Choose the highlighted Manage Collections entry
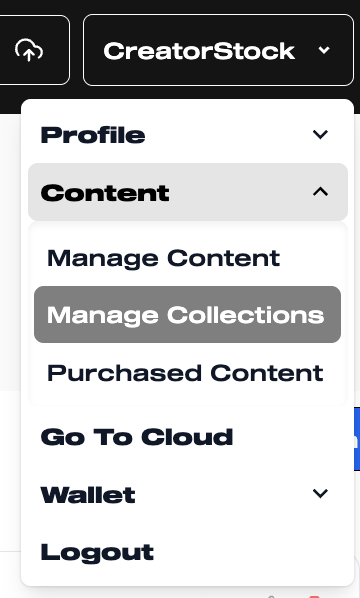This screenshot has width=360, height=598. [x=187, y=315]
